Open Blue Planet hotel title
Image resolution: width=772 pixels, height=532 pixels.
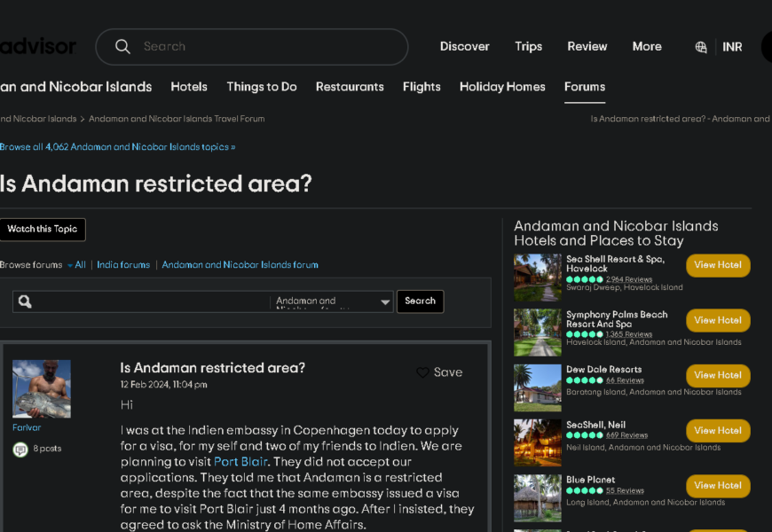(x=590, y=480)
